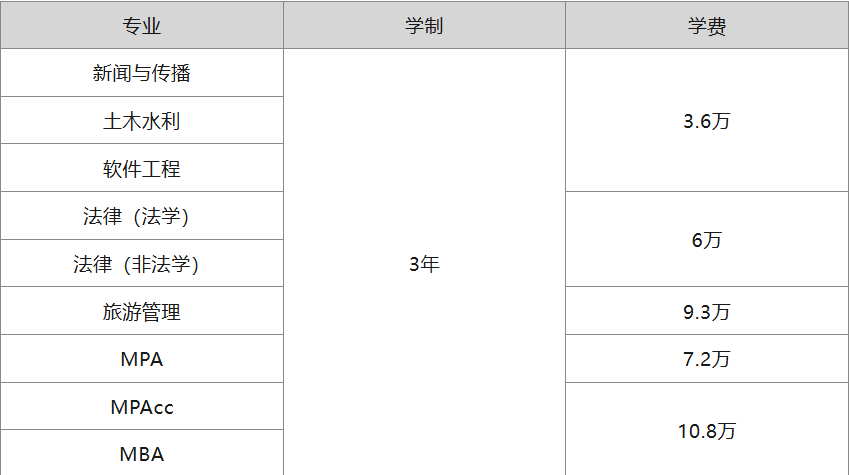Click the MPAcc program cell
Screen dimensions: 849x475
[x=141, y=407]
